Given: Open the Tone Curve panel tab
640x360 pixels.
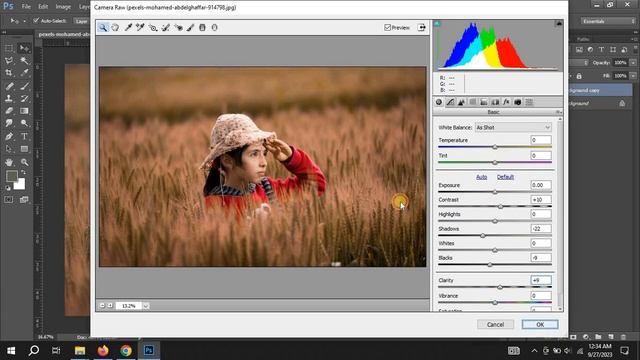Looking at the screenshot, I should pos(450,102).
